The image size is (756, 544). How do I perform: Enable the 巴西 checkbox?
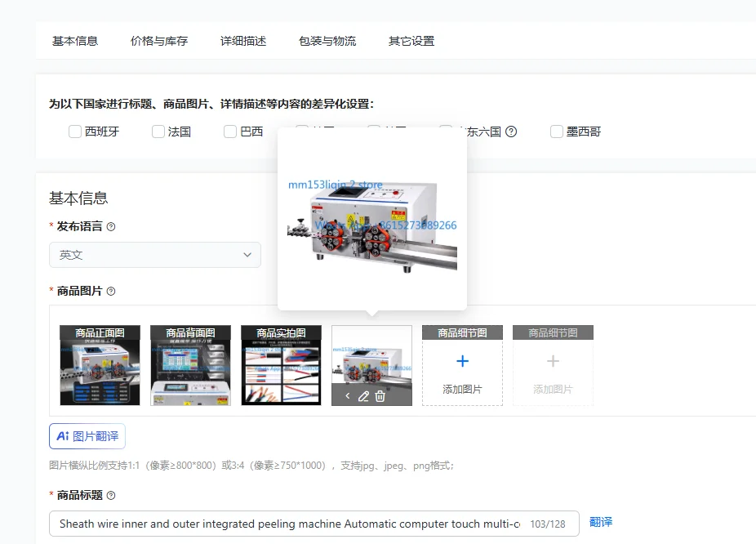230,132
